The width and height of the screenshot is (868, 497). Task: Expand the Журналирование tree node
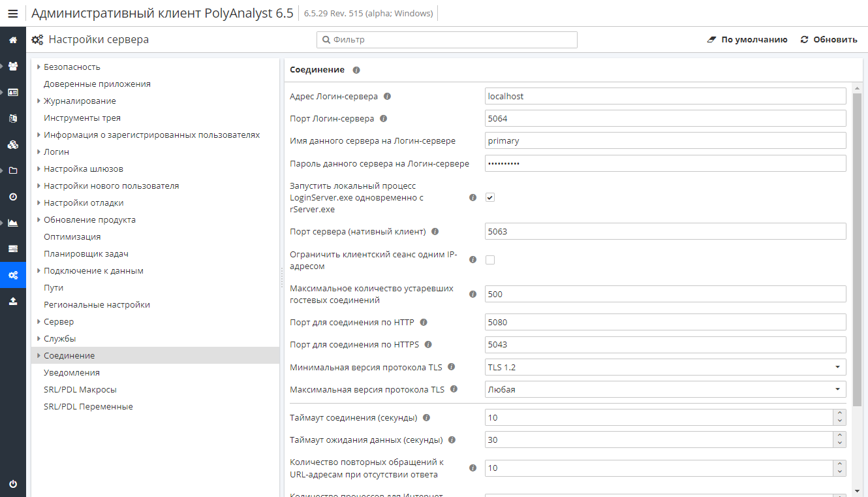point(39,101)
